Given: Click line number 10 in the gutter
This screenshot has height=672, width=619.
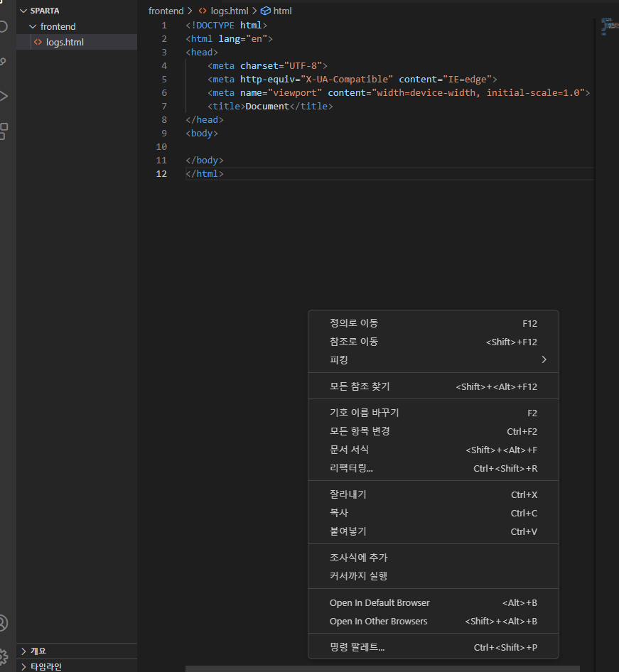Looking at the screenshot, I should coord(161,146).
